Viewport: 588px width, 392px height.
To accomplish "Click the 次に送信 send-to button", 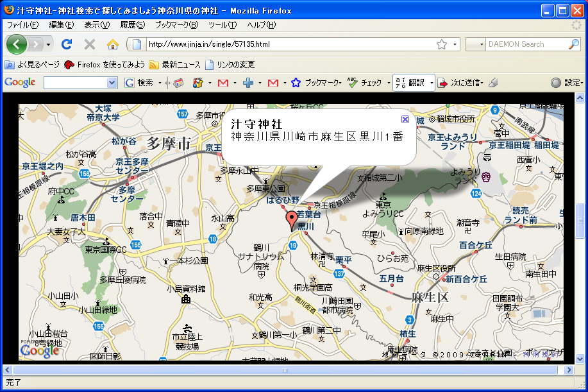I will pos(461,83).
